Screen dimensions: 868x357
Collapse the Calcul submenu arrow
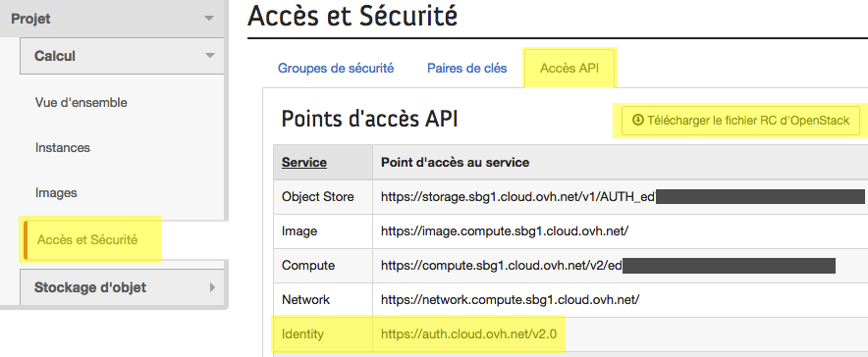pyautogui.click(x=210, y=56)
